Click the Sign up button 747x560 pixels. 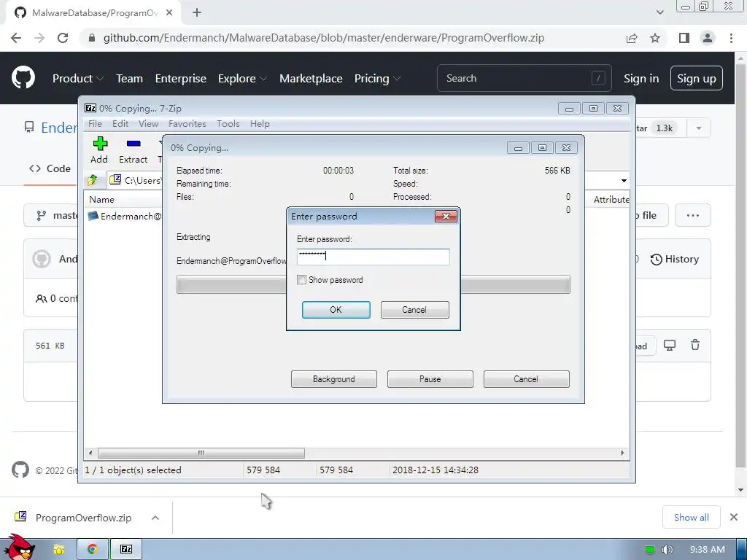pos(696,78)
